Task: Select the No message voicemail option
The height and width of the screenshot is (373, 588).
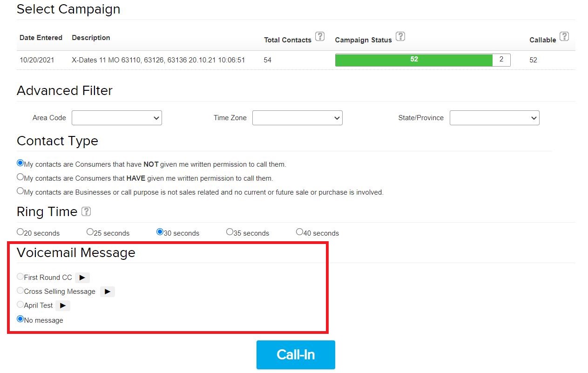Action: pos(20,319)
